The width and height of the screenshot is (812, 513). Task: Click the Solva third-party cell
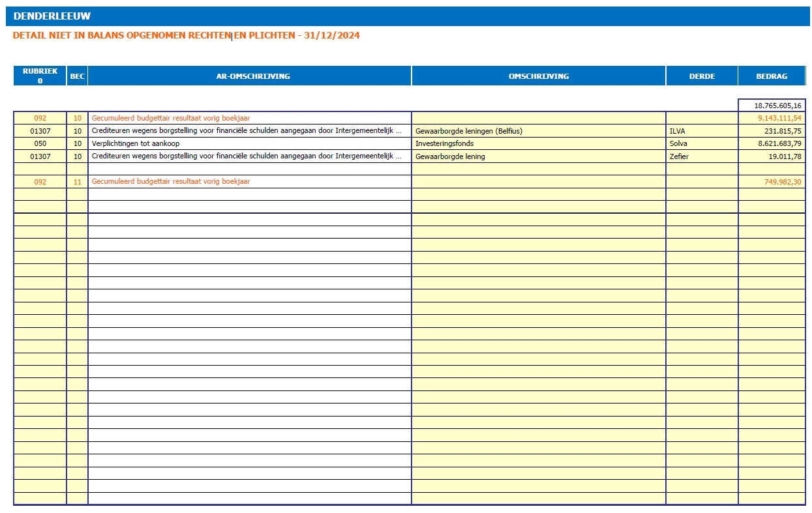pos(702,143)
